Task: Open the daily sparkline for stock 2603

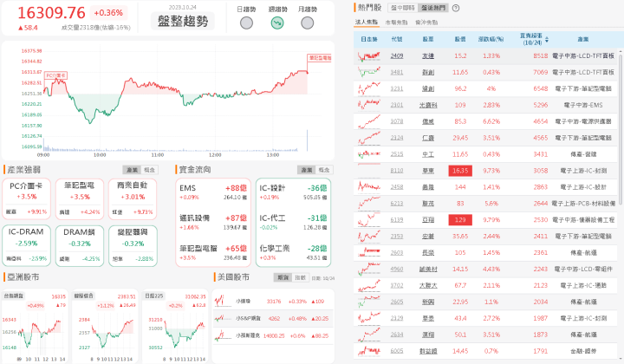Action: point(368,252)
